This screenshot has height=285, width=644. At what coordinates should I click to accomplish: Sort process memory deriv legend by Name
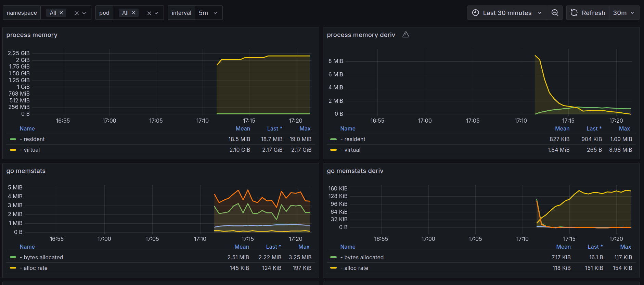pos(348,128)
